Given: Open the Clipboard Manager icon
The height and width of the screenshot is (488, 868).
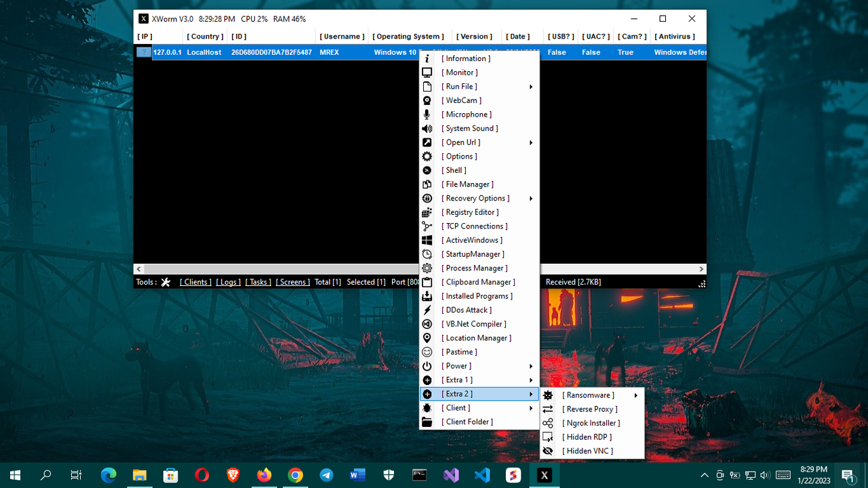Looking at the screenshot, I should pos(427,282).
